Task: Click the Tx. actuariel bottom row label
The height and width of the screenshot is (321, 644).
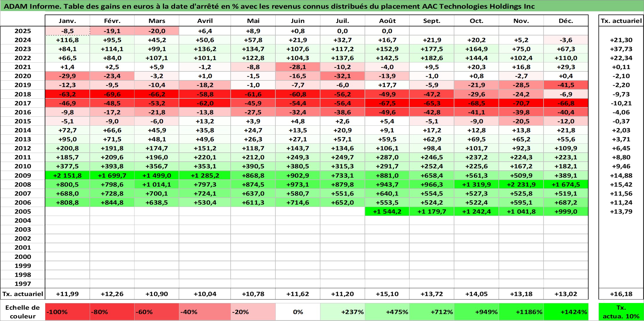Action: (23, 294)
